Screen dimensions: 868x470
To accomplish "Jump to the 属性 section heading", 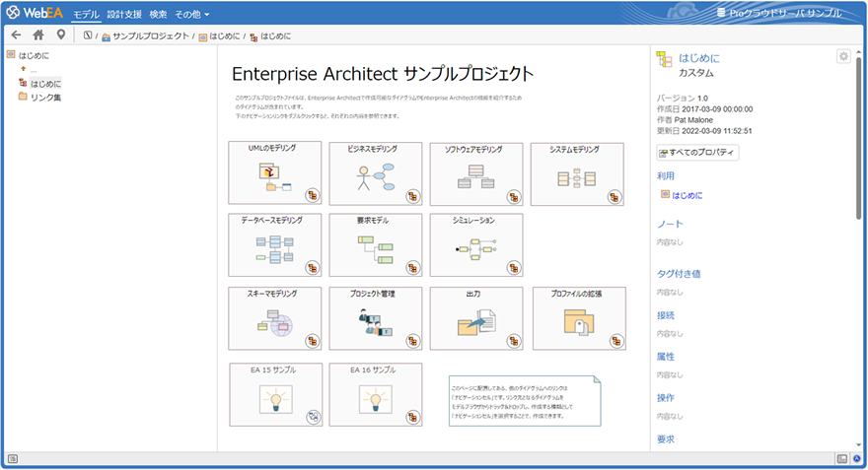I will pyautogui.click(x=666, y=357).
